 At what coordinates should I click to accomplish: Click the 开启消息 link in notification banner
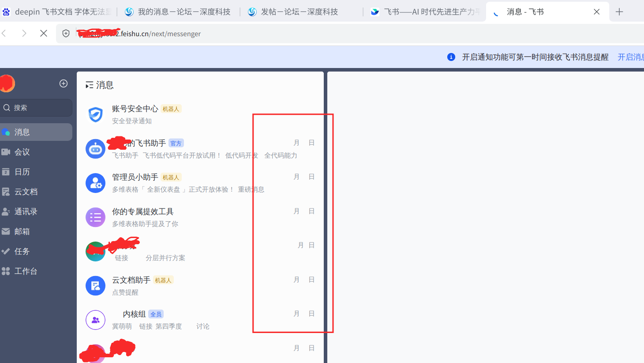coord(631,57)
